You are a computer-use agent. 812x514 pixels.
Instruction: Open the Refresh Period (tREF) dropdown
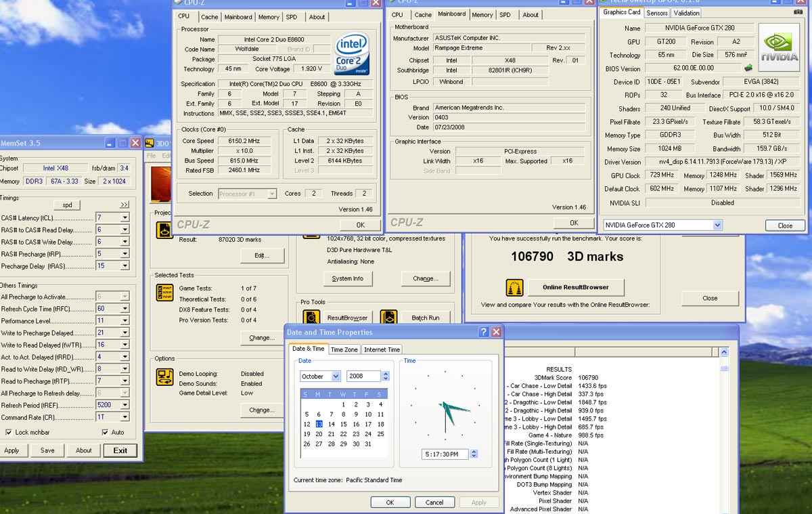tap(125, 405)
